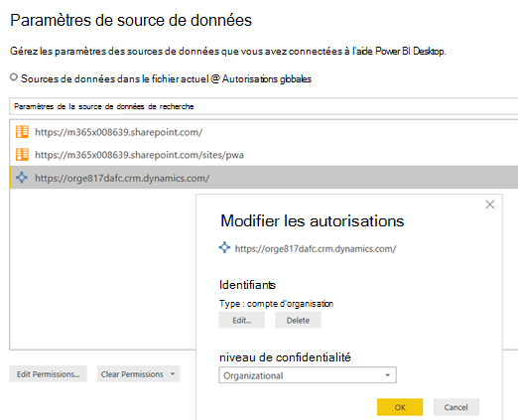518x420 pixels.
Task: Select the m365x008639.sharepoint.com/sites/pwa row
Action: pos(264,155)
